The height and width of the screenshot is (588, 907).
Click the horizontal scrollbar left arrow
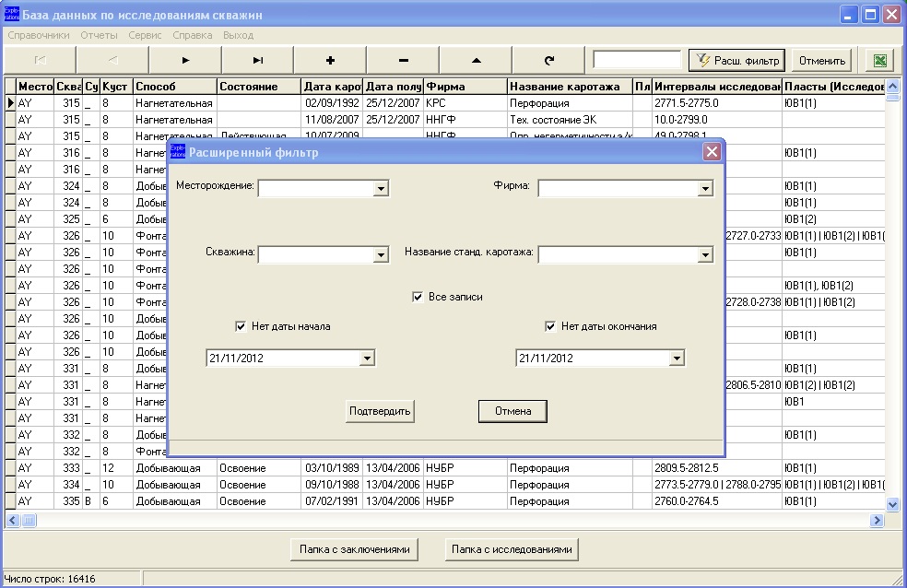coord(13,521)
